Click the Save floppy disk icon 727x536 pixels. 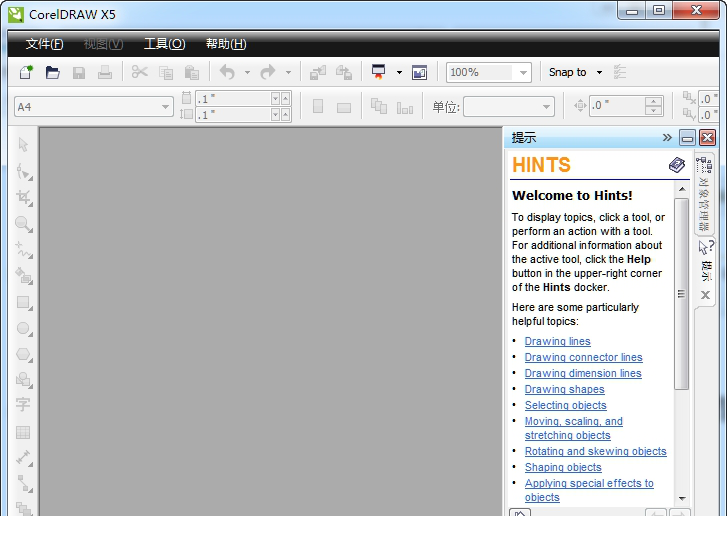(79, 73)
